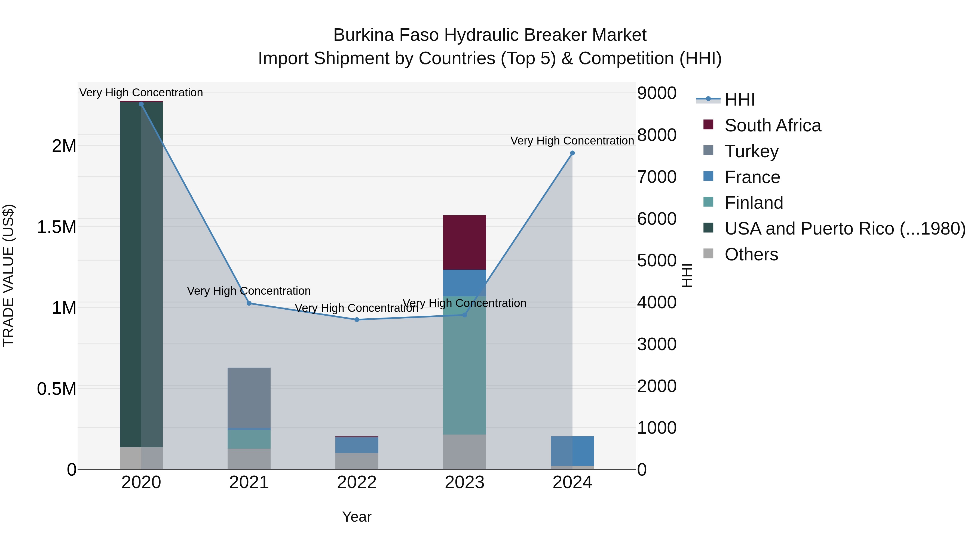Screen dimensions: 980x551
Task: Click the 1.5M trade value axis tick
Action: [57, 227]
